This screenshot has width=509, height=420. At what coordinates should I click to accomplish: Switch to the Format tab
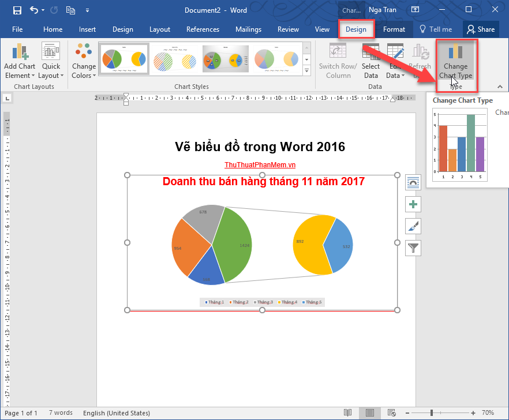click(394, 29)
